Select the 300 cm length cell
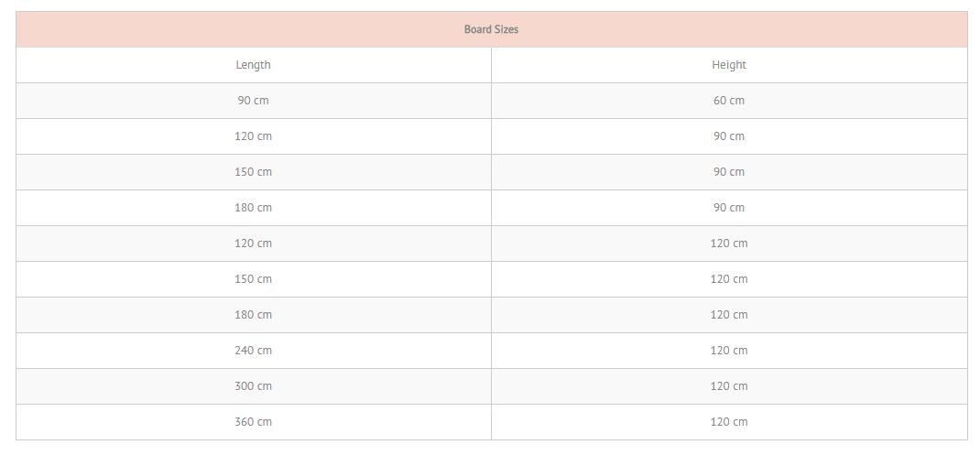 pos(254,386)
